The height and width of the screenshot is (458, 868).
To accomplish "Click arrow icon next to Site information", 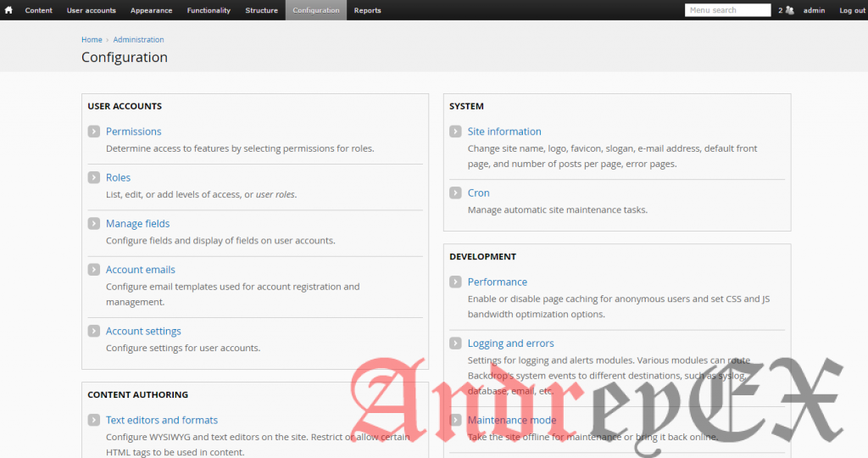I will coord(455,131).
